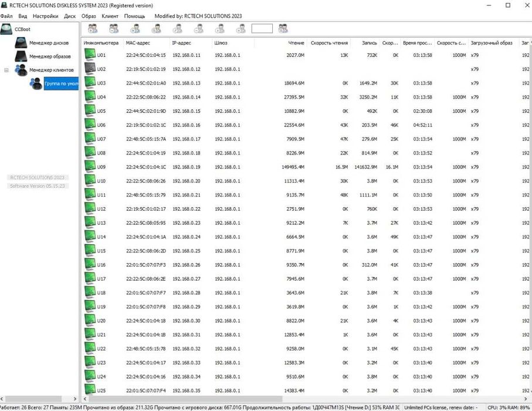The image size is (532, 411).
Task: Click the right arrow of the client list scrollbar
Action: click(526, 399)
